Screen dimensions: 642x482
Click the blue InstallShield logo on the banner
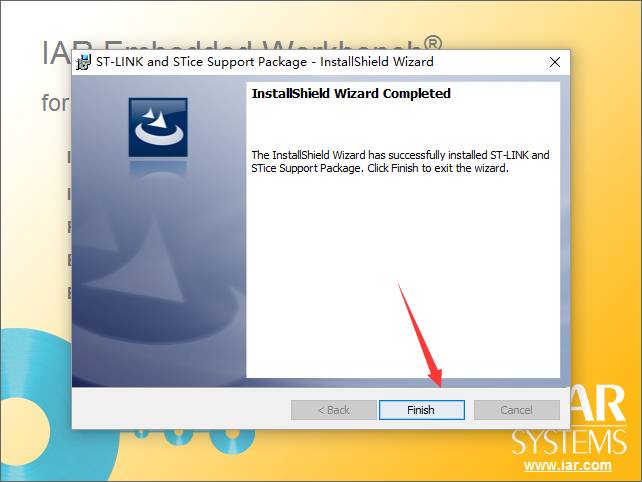[158, 127]
